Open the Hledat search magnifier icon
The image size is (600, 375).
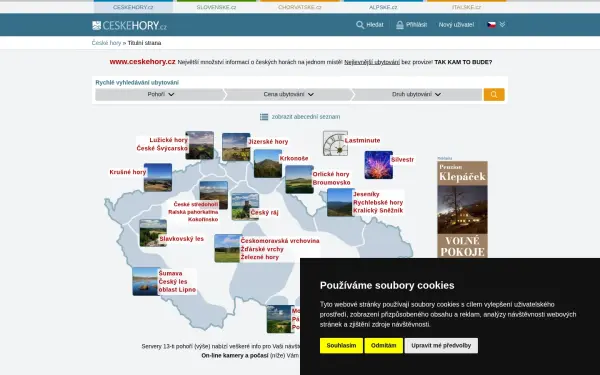pos(360,25)
